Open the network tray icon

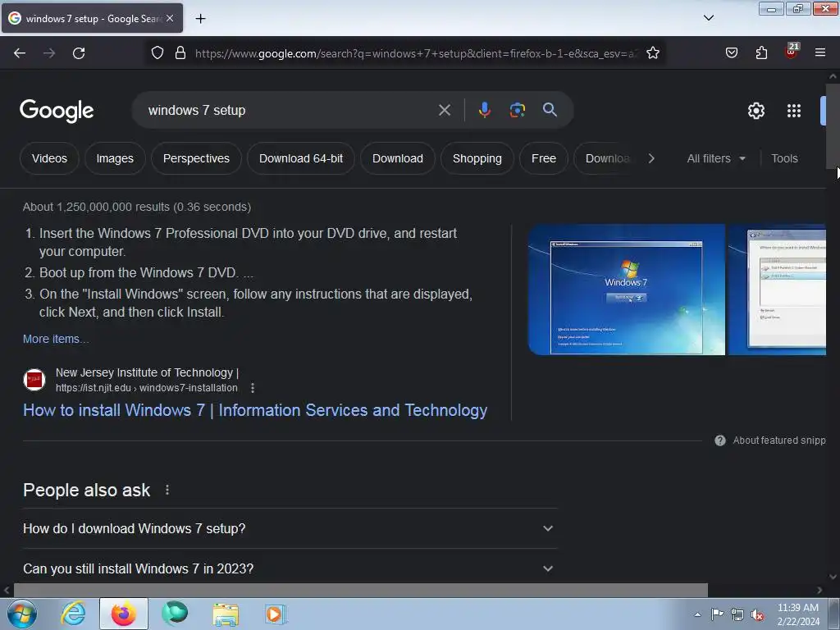click(737, 615)
